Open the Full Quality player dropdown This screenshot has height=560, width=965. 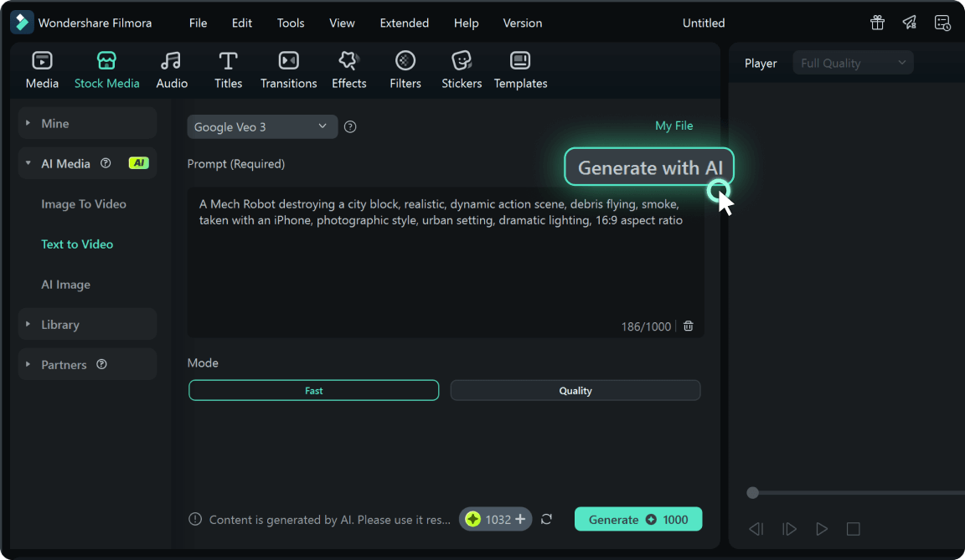tap(853, 63)
